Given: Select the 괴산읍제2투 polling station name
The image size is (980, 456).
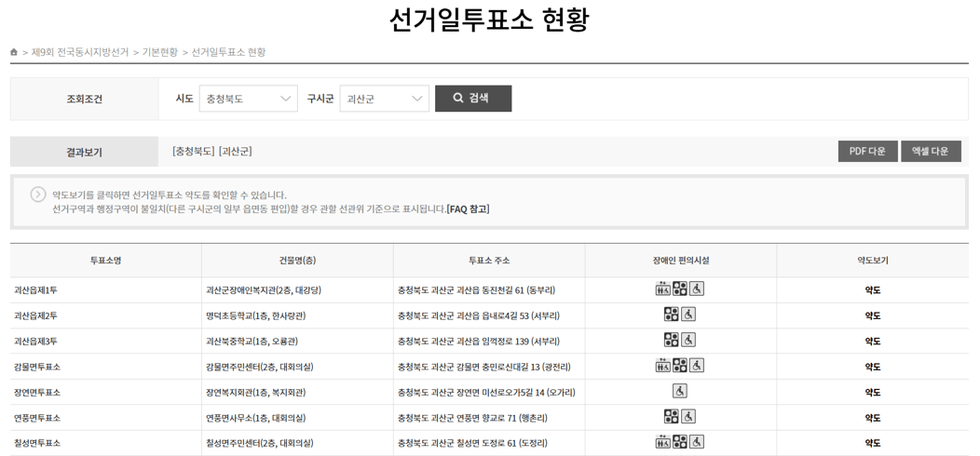Looking at the screenshot, I should point(35,316).
